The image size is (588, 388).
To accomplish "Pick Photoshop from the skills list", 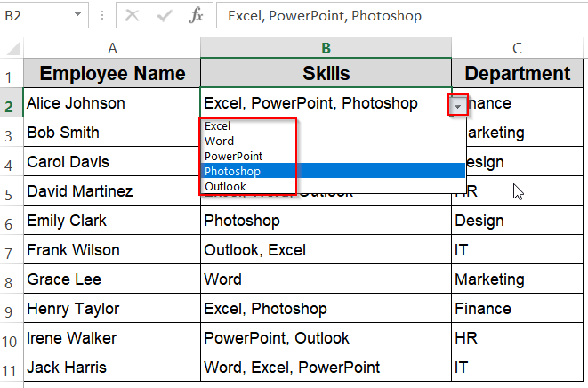I will pos(232,171).
